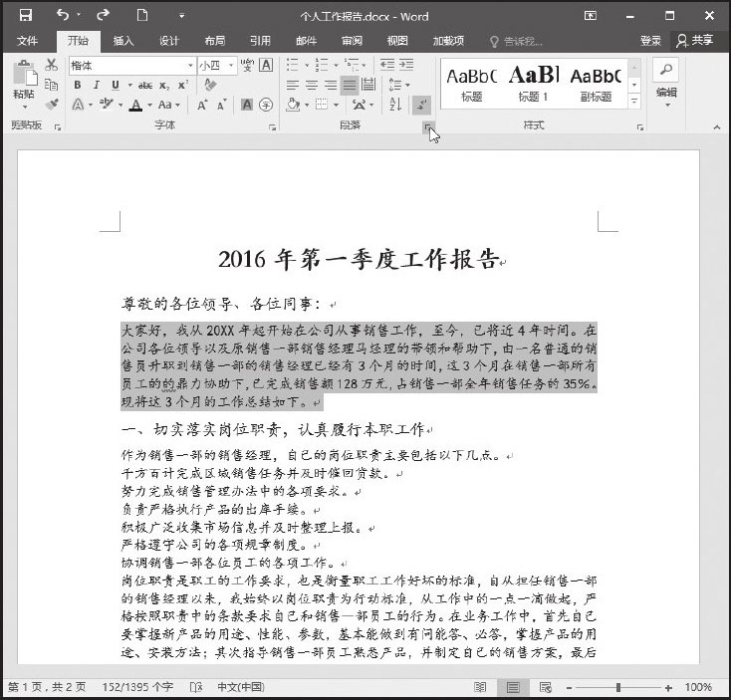Click the zoom slider handle
731x700 pixels.
click(618, 687)
